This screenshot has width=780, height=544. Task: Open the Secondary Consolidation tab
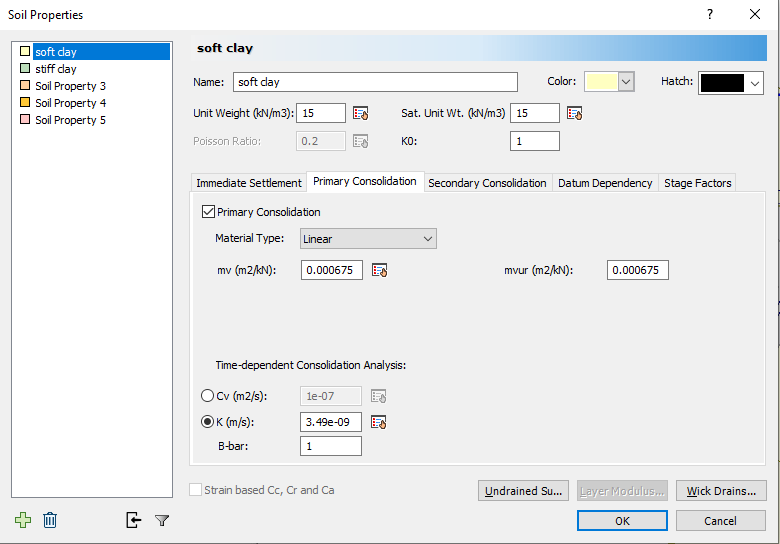coord(487,183)
